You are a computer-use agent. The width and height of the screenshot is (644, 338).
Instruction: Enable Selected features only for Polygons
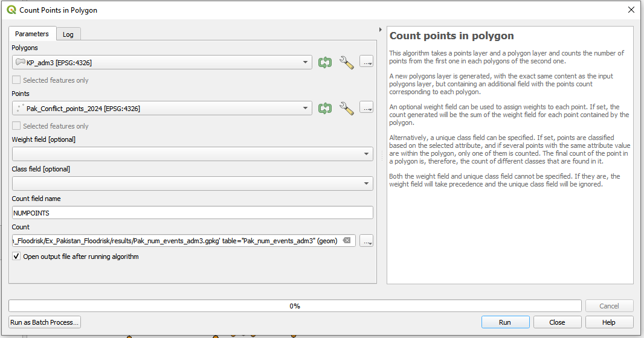click(17, 80)
